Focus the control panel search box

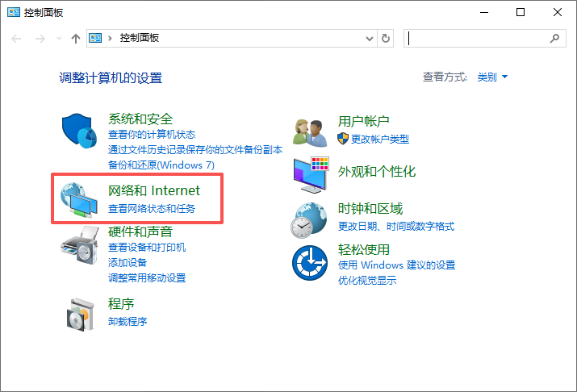tap(485, 38)
